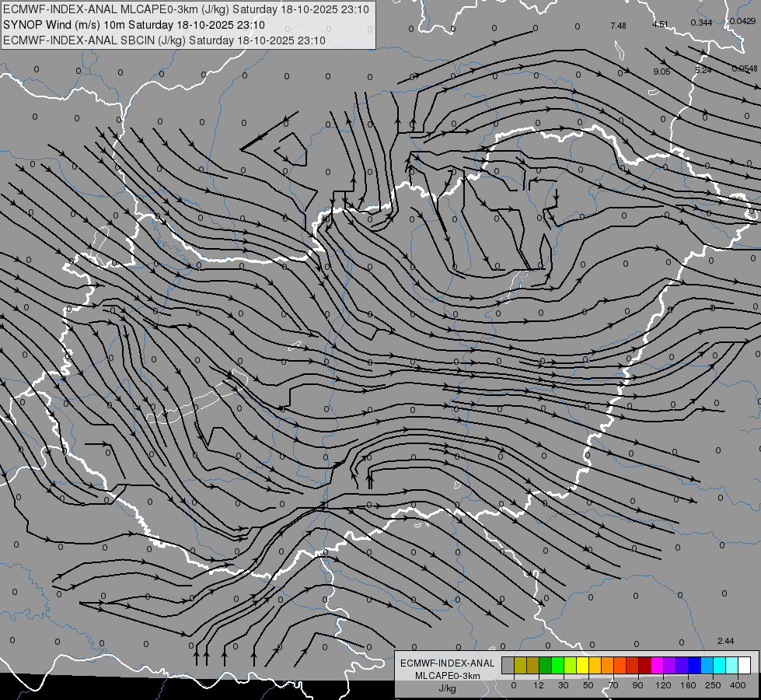761x700 pixels.
Task: Click legend tick value 160
Action: pyautogui.click(x=688, y=685)
